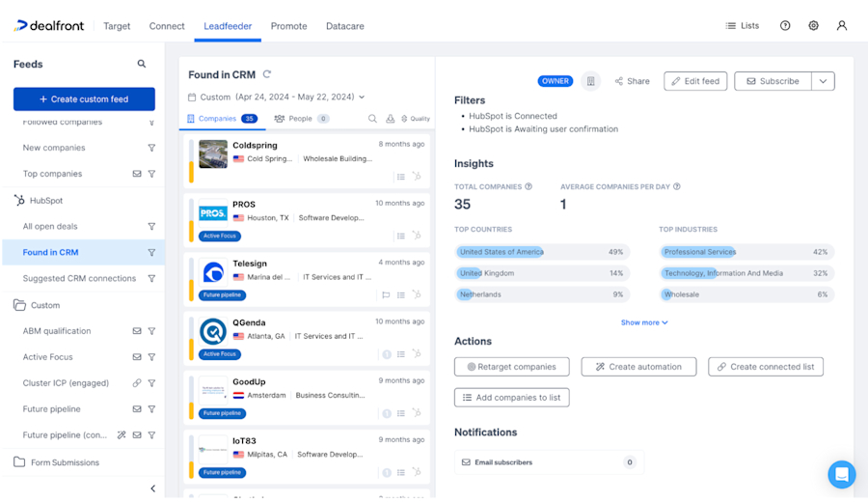Image resolution: width=868 pixels, height=502 pixels.
Task: Click automation wand icon for Future pipeline (con...
Action: click(122, 435)
